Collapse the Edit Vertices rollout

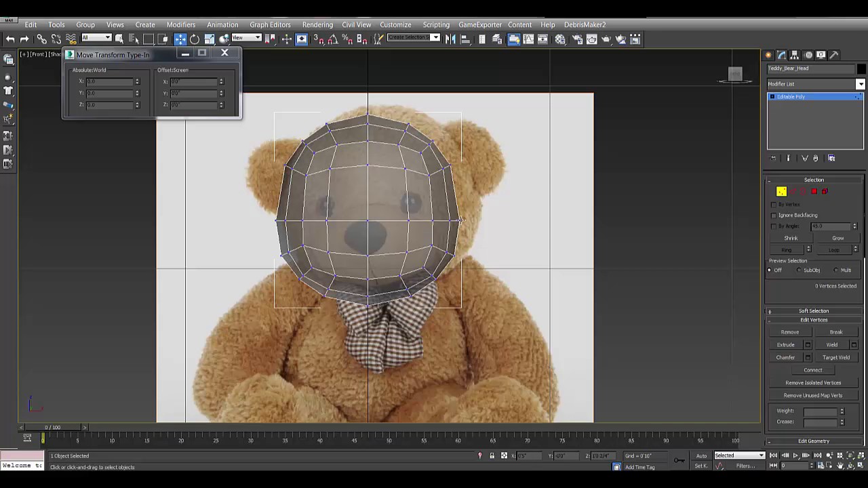[x=814, y=320]
